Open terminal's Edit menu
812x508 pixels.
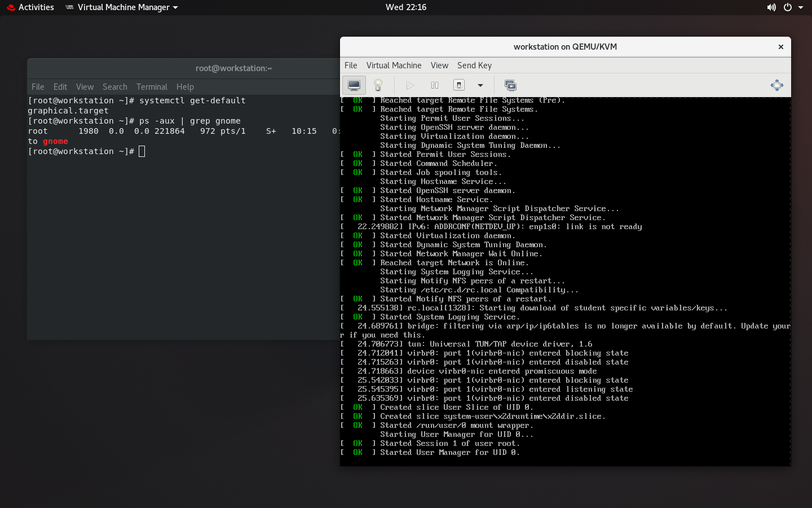coord(60,87)
